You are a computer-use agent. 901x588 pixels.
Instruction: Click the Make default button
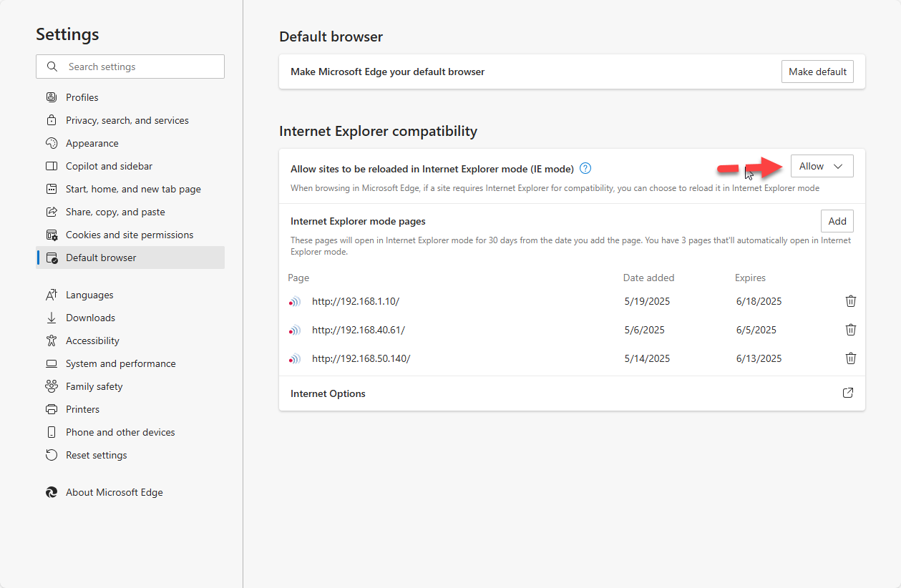coord(817,72)
